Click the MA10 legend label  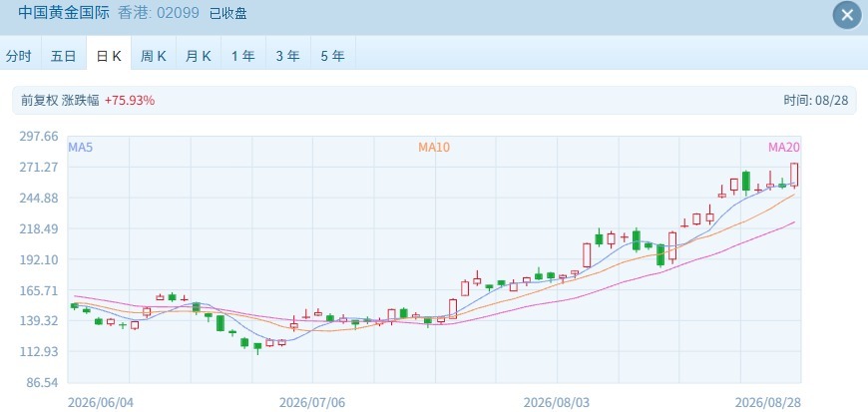tap(433, 148)
